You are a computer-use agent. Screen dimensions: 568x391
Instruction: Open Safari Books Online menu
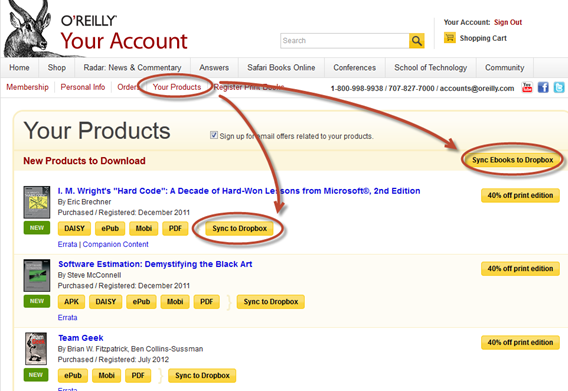click(281, 67)
